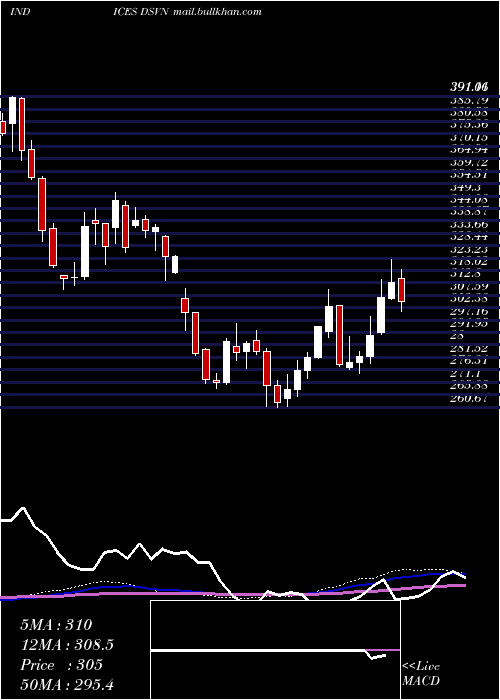Click the 359.72 price axis label
The image size is (500, 700).
click(469, 163)
